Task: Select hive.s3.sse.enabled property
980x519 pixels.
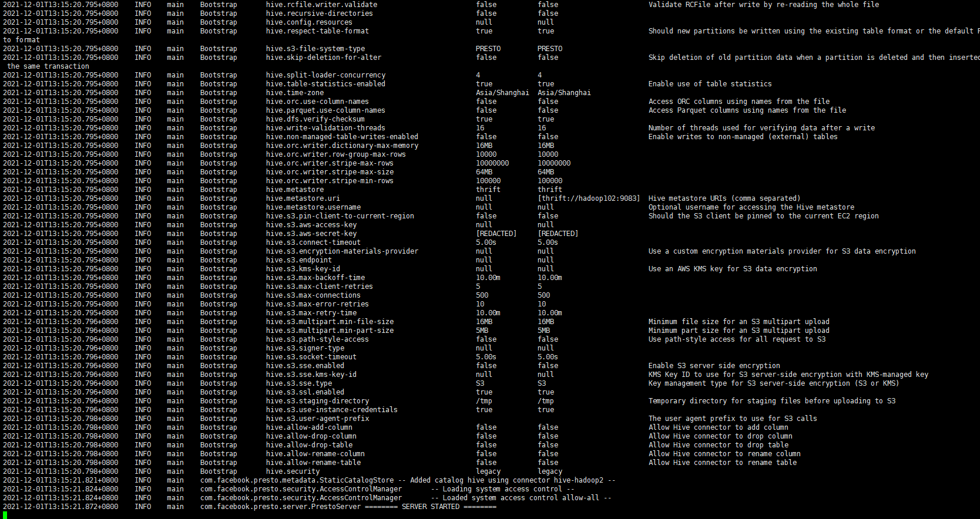Action: [x=305, y=366]
